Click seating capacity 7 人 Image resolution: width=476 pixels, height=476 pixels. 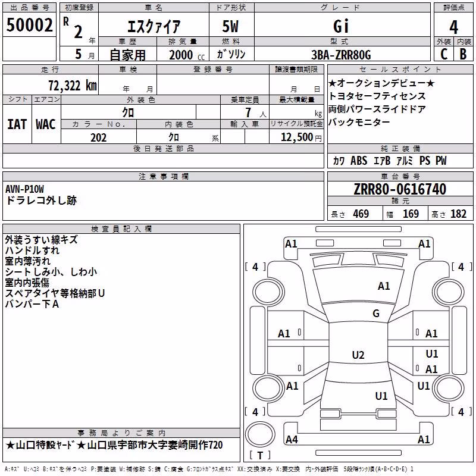[x=256, y=112]
